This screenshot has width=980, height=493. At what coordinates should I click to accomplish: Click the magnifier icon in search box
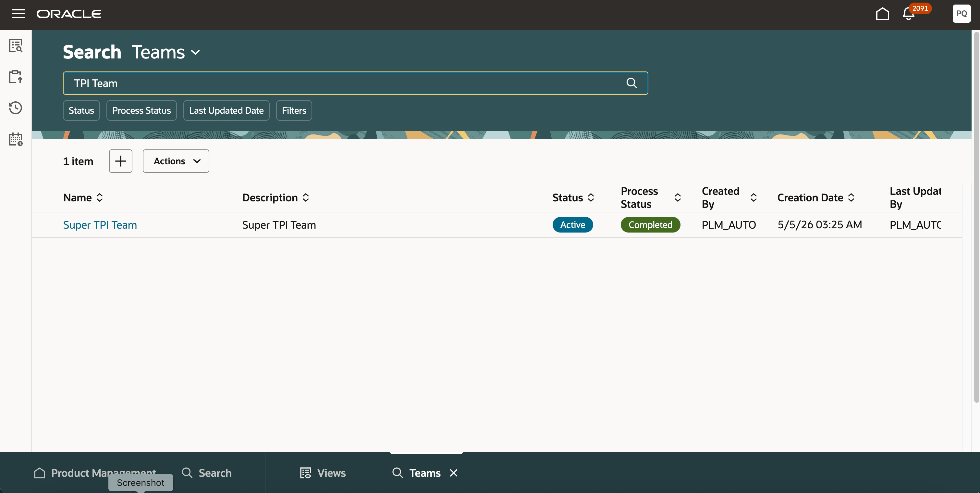[x=631, y=83]
